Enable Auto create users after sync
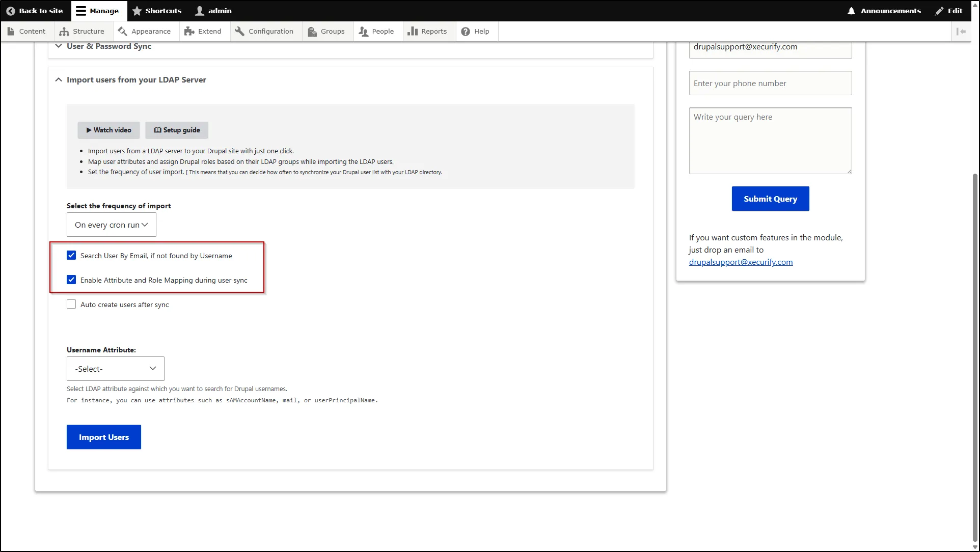 [71, 304]
